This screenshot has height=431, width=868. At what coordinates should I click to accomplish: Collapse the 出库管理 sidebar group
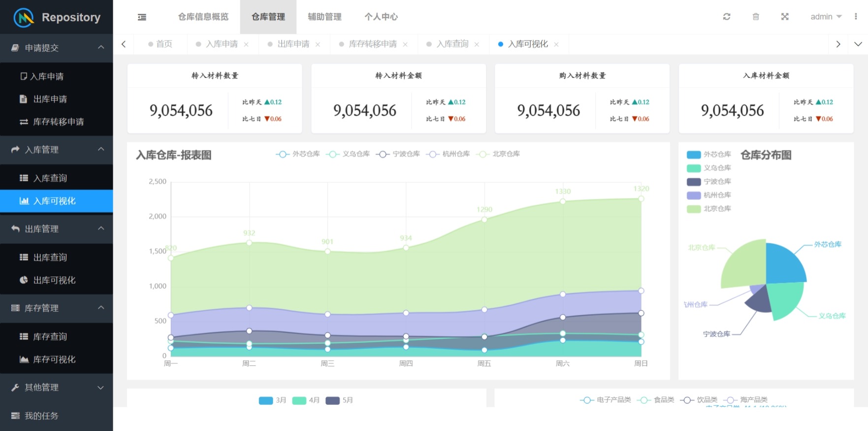pos(57,229)
